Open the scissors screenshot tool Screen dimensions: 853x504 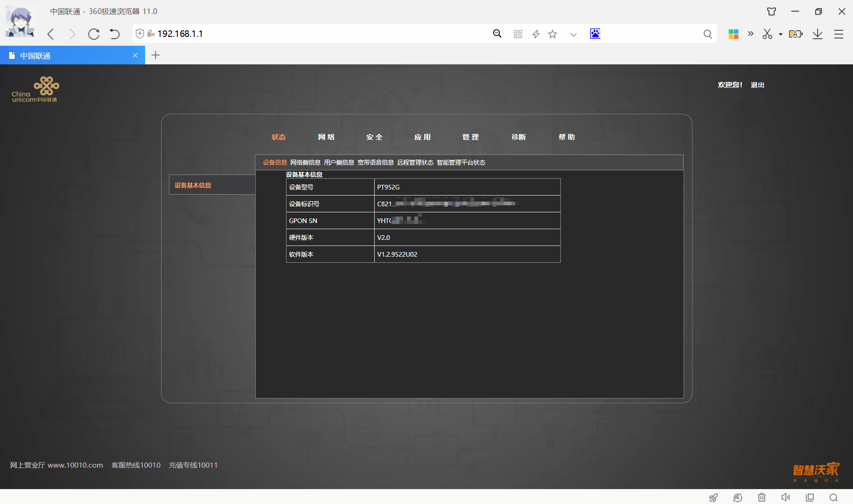tap(767, 34)
